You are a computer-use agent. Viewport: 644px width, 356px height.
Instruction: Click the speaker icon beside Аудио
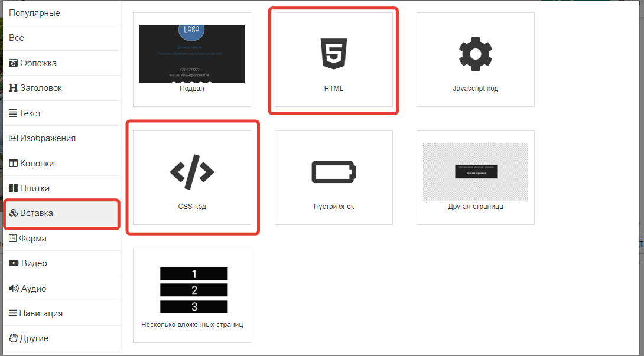(14, 288)
